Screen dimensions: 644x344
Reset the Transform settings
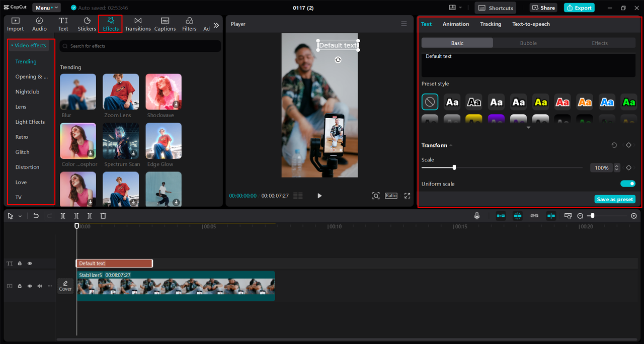click(x=614, y=145)
